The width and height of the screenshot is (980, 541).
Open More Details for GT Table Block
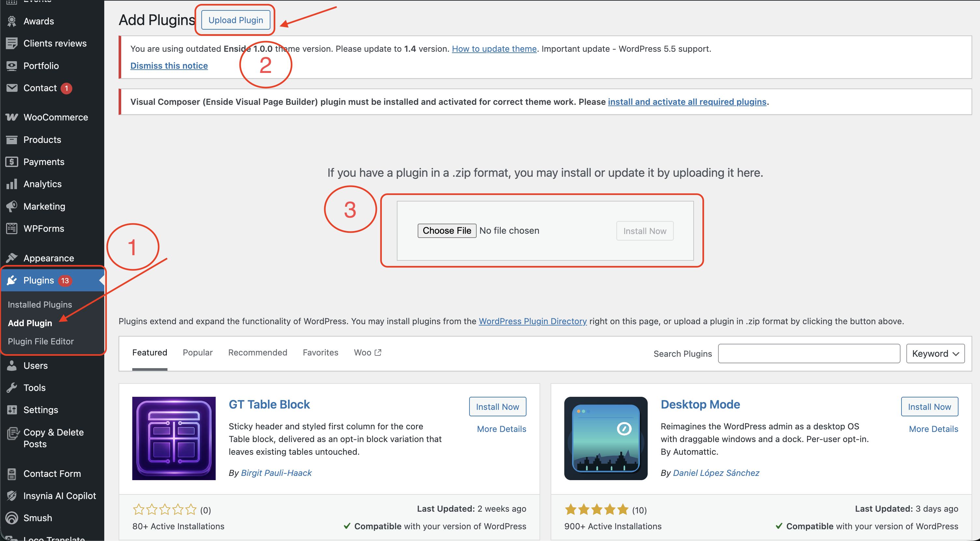[x=501, y=429]
